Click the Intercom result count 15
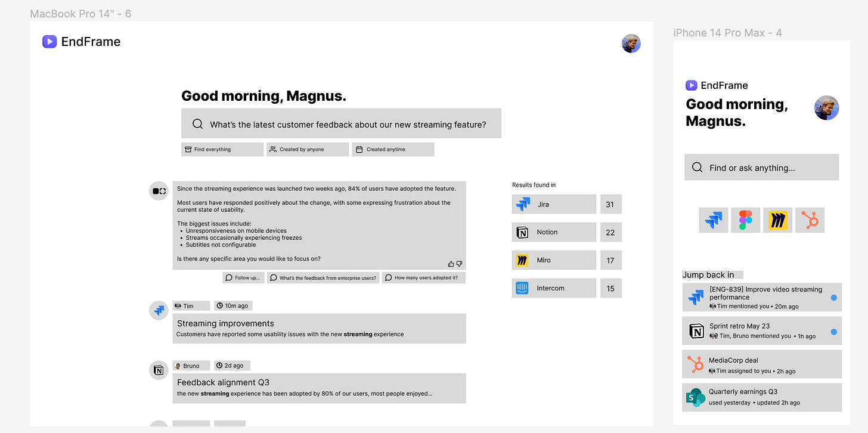 click(610, 288)
